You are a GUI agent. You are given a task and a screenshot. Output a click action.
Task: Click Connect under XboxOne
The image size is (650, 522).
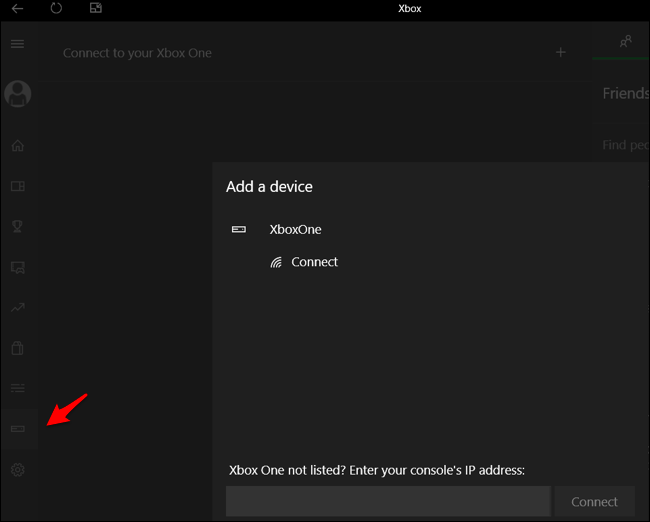(x=314, y=262)
